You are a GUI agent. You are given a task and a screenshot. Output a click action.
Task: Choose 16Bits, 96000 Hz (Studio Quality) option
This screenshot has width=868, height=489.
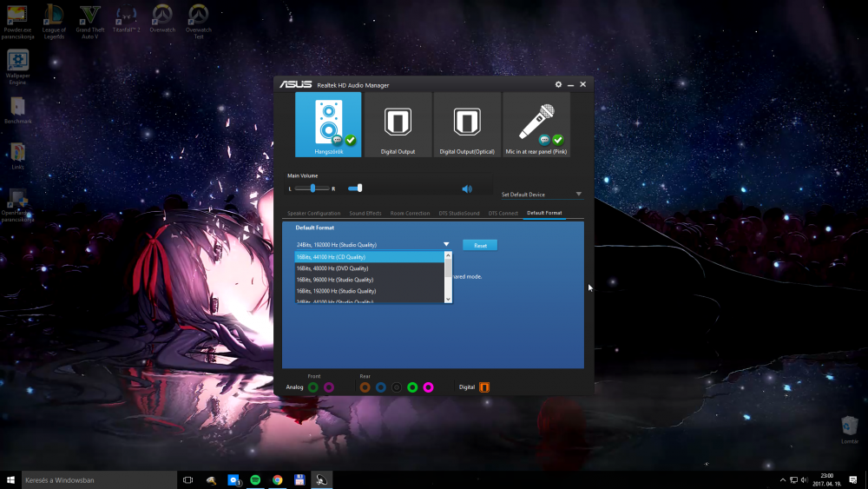[335, 280]
